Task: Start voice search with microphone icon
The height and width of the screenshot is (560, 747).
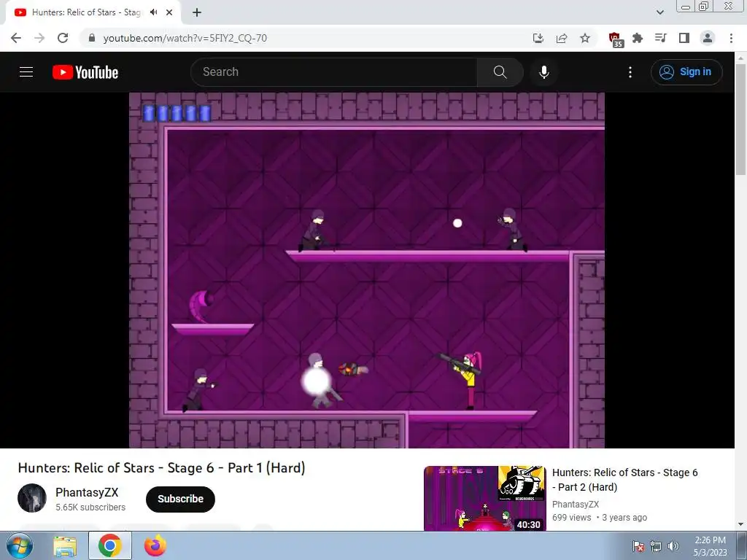Action: (544, 72)
